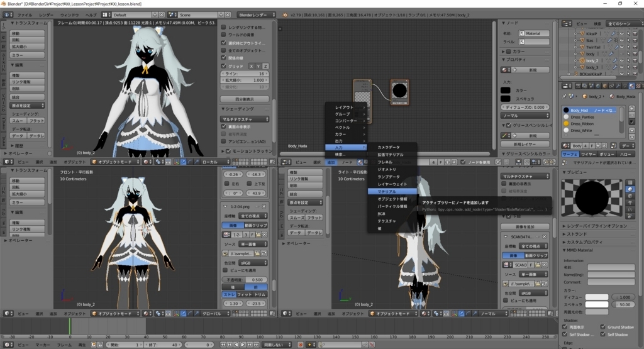Jump to the timeline end frame
Screen dimensions: 644x349
point(256,345)
